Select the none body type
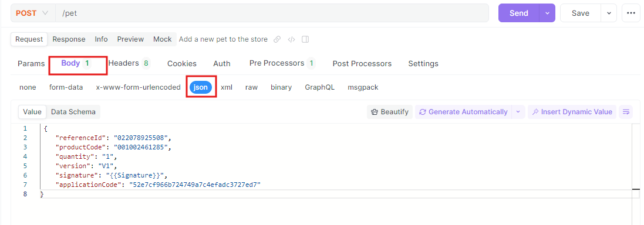This screenshot has height=225, width=644. [28, 87]
